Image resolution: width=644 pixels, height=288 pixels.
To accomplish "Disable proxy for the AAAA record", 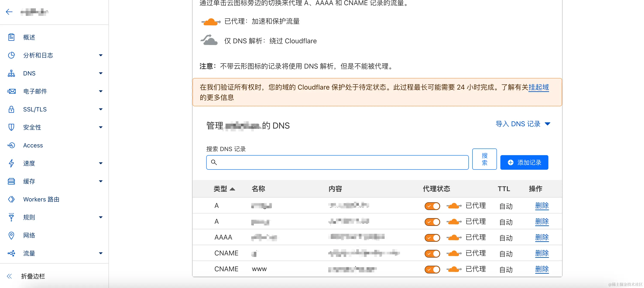I will [x=432, y=238].
